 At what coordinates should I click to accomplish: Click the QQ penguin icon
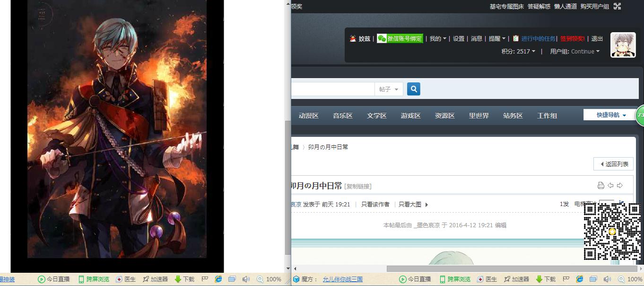click(353, 39)
